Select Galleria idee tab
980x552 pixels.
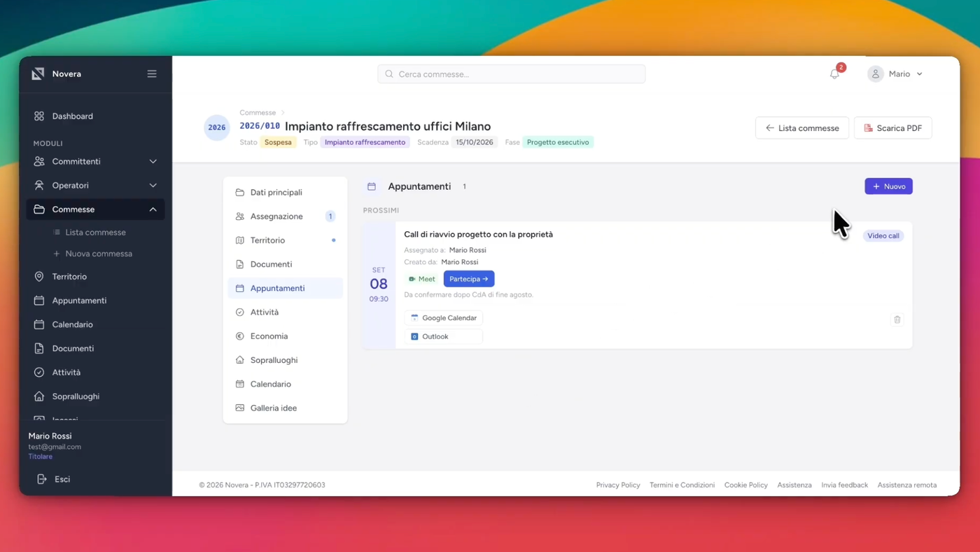click(285, 408)
